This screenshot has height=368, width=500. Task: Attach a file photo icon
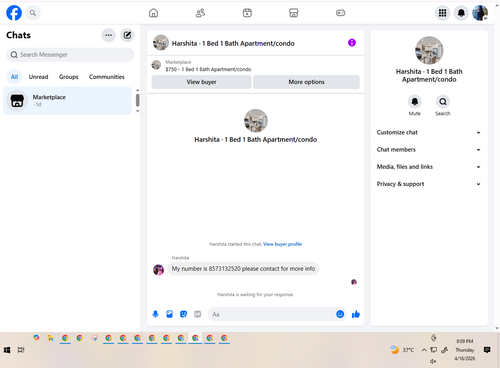169,314
